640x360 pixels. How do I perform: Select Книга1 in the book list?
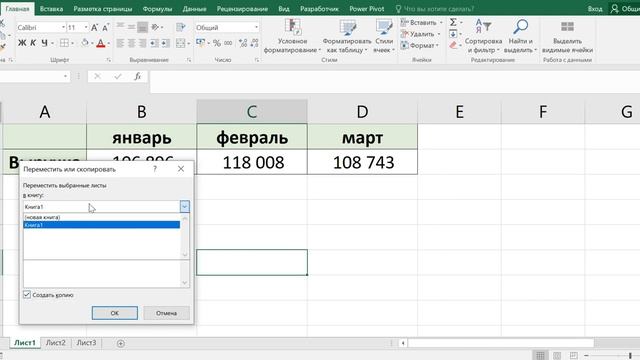pyautogui.click(x=102, y=225)
